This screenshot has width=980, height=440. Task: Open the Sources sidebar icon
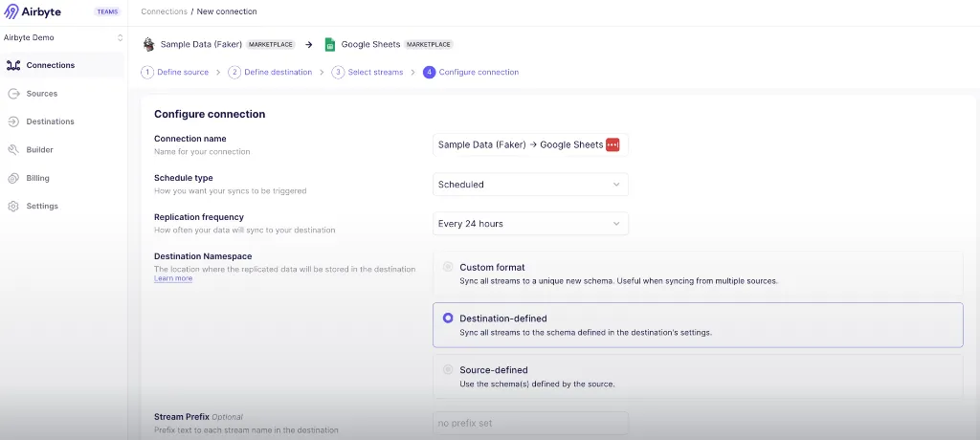(x=13, y=93)
